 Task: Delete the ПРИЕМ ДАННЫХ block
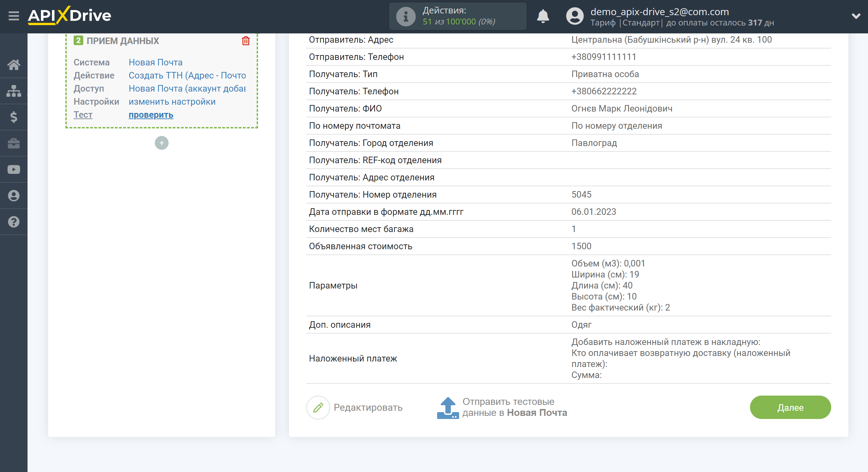pyautogui.click(x=246, y=41)
